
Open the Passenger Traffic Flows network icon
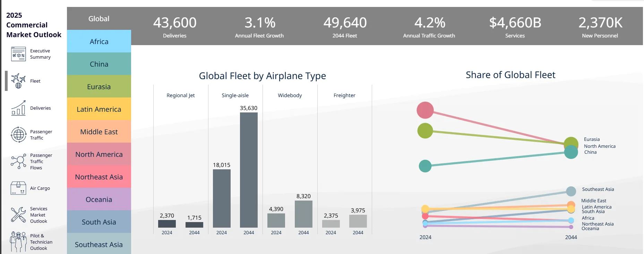point(18,161)
